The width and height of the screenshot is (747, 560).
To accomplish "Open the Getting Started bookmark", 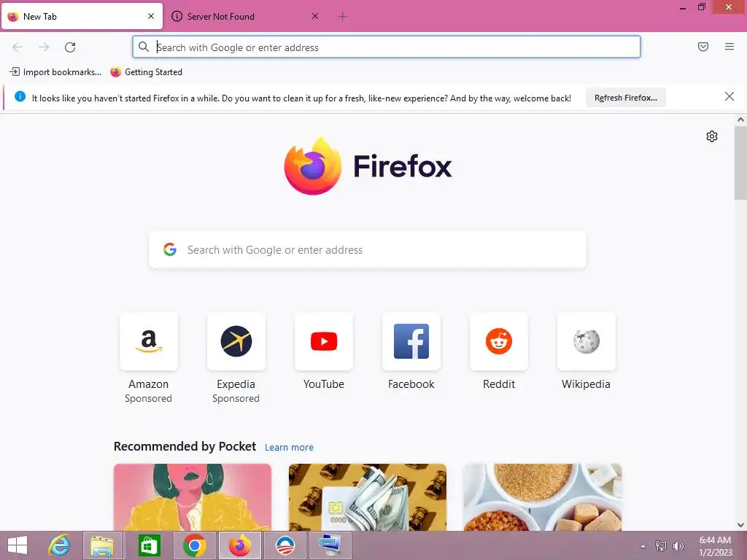I will 146,72.
